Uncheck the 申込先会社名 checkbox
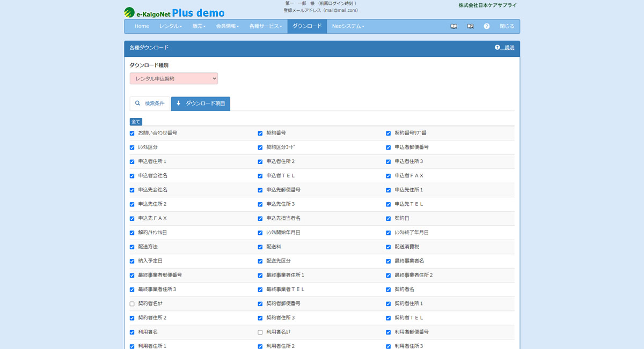Screen dimensions: 644x349 132,190
